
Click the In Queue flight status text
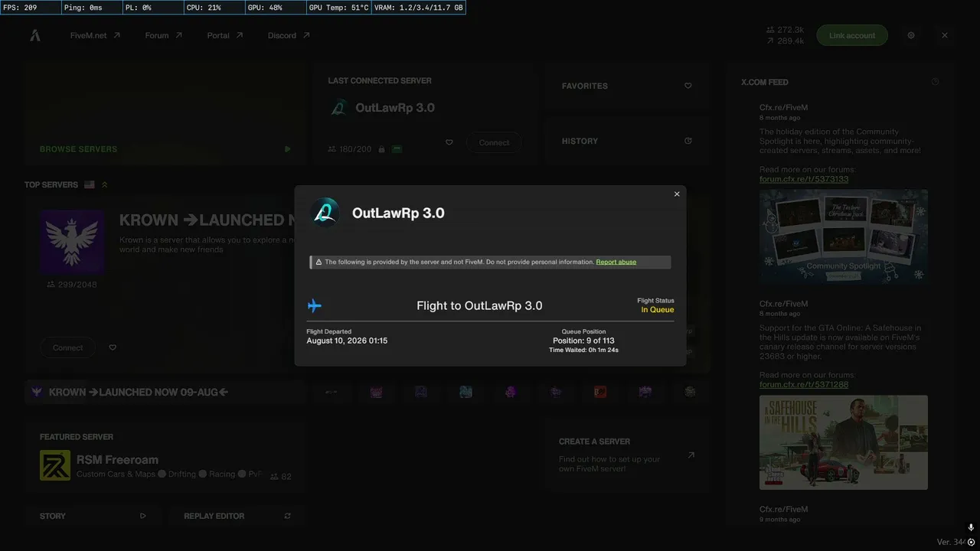(658, 310)
